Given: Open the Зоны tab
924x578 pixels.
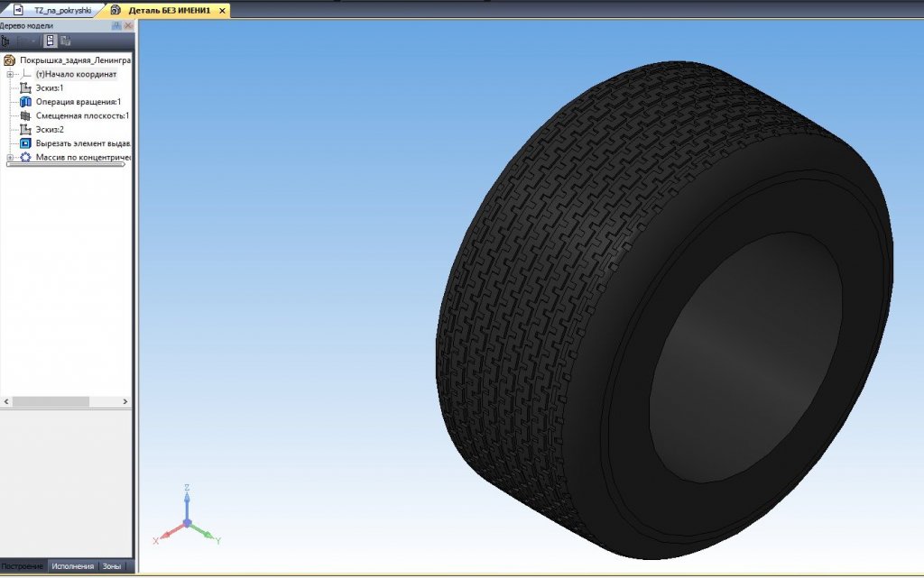Looking at the screenshot, I should point(112,566).
